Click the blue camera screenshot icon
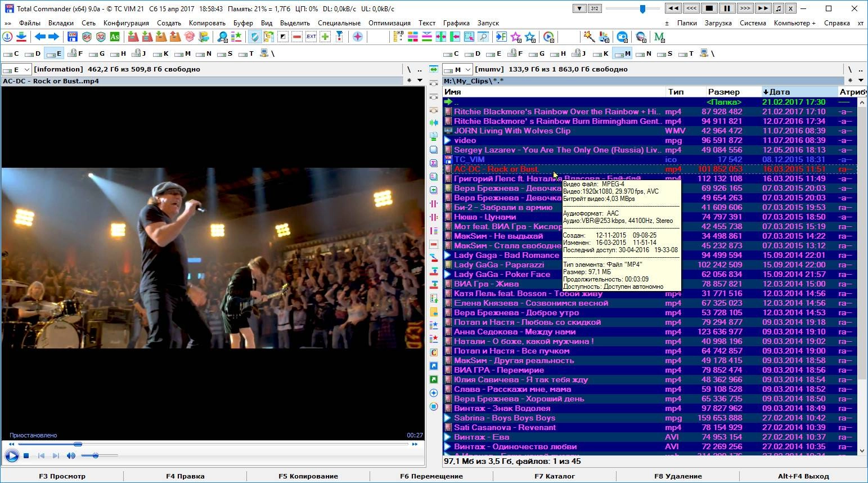 pyautogui.click(x=622, y=37)
